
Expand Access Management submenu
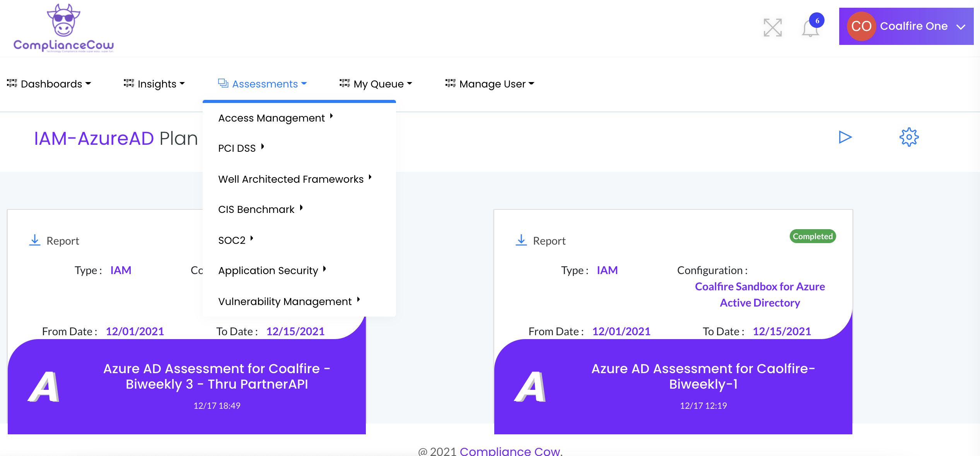[x=271, y=118]
